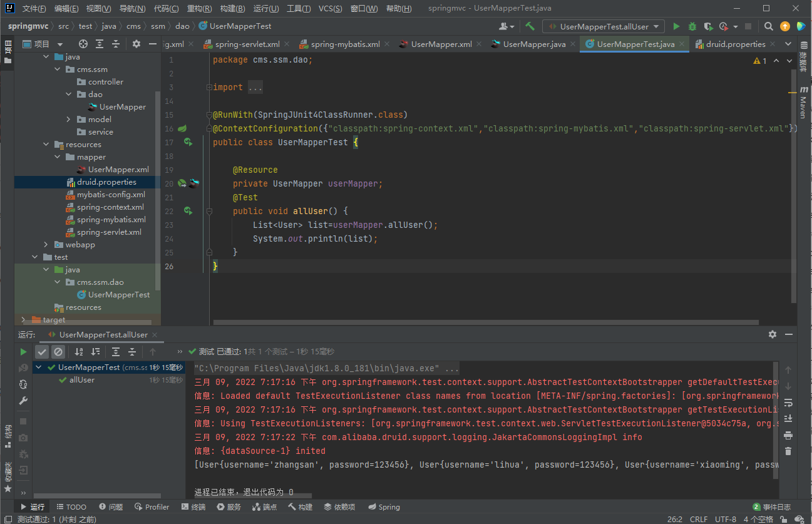Collapse all test results icon
The image size is (812, 524).
click(x=132, y=352)
